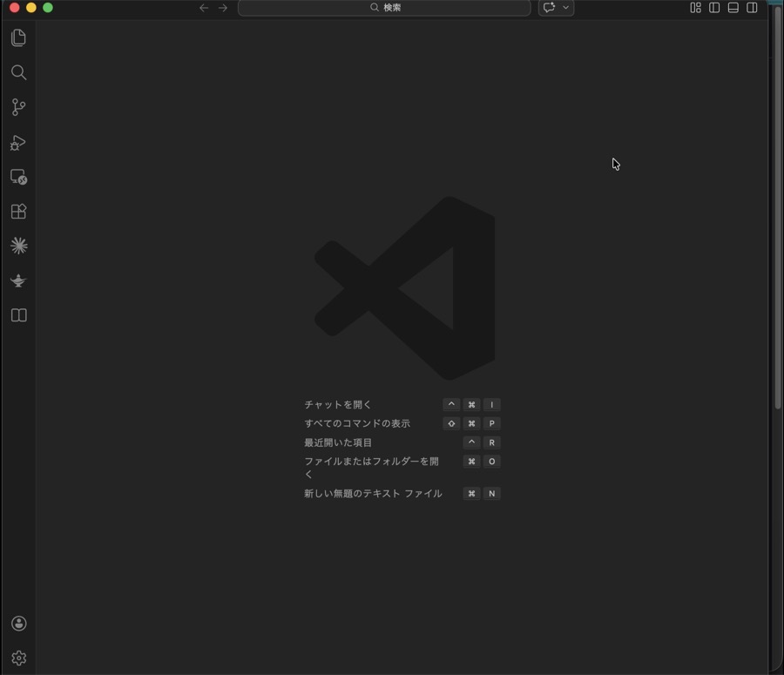Screen dimensions: 784x675
Task: Click the N key hint for new file
Action: pos(492,494)
